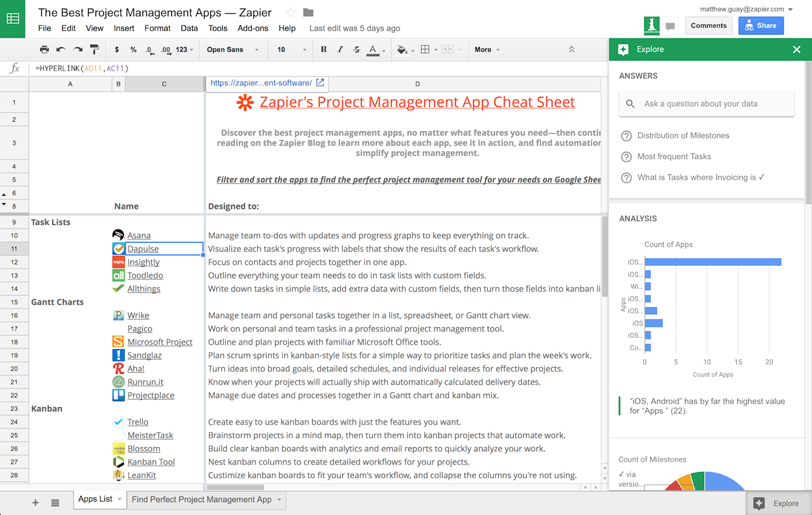Print the spreadsheet using the printer icon

44,50
